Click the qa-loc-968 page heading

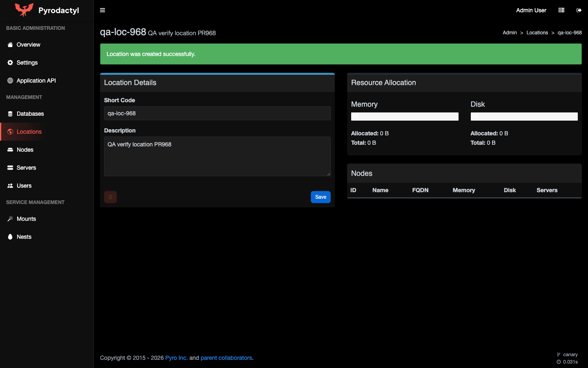click(x=123, y=32)
